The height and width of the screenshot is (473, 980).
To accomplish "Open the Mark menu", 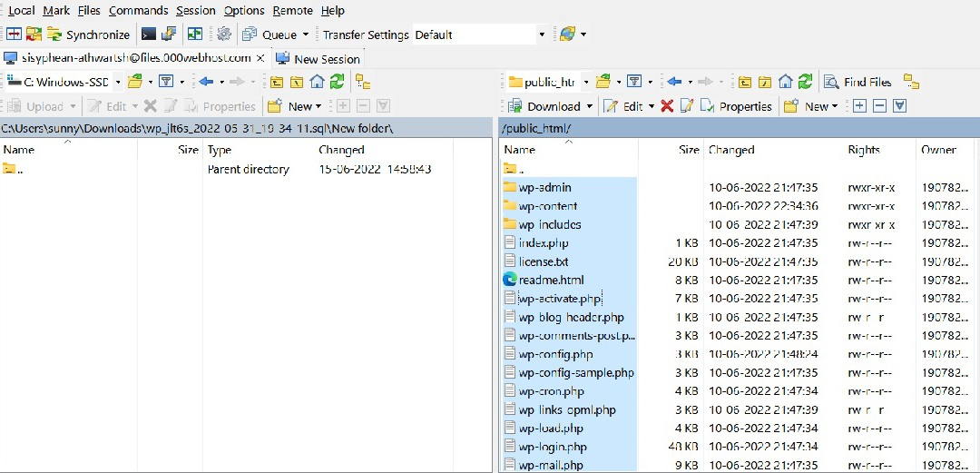I will [x=56, y=11].
